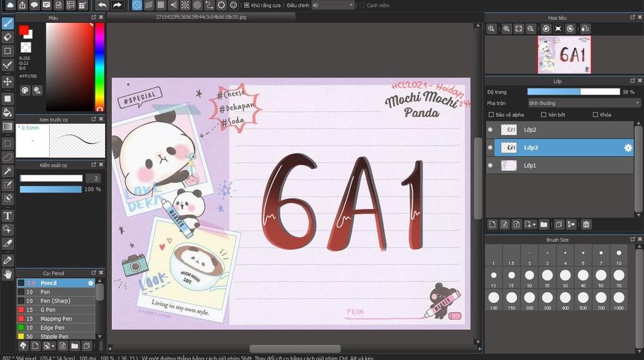Select the Hand tool
The image size is (644, 360).
click(8, 274)
